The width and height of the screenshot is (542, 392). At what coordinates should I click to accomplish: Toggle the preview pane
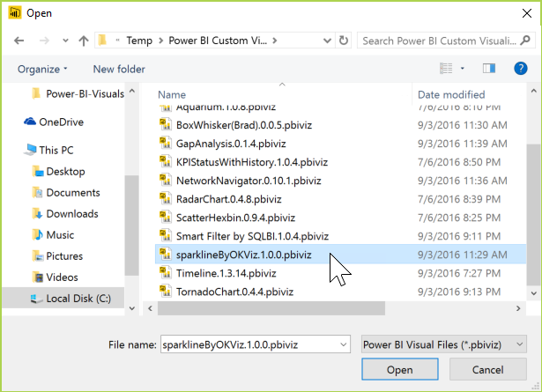489,69
